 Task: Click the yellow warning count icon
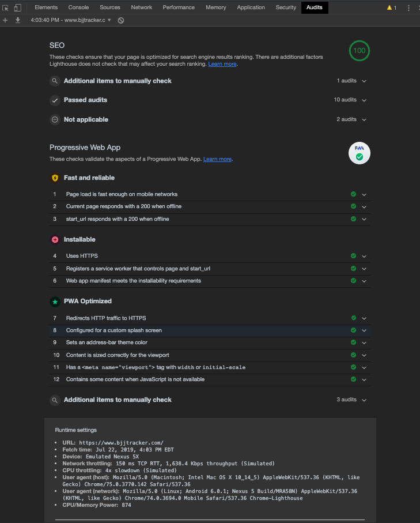(391, 7)
